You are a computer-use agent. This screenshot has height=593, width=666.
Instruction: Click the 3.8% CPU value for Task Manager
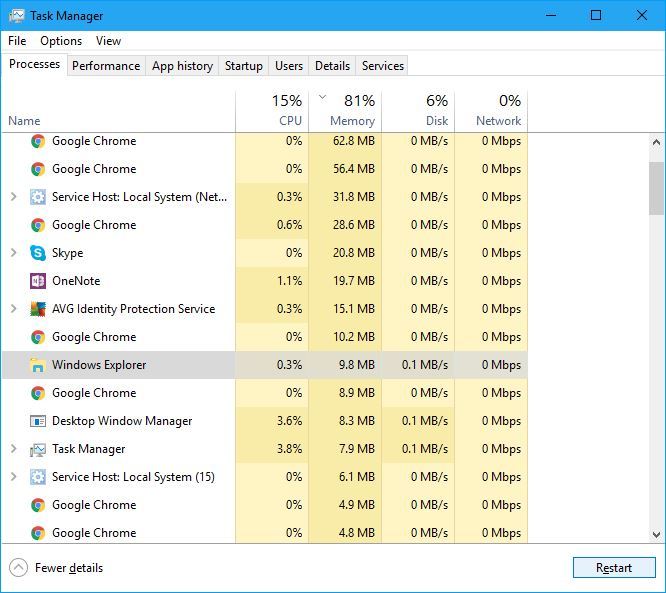tap(289, 449)
